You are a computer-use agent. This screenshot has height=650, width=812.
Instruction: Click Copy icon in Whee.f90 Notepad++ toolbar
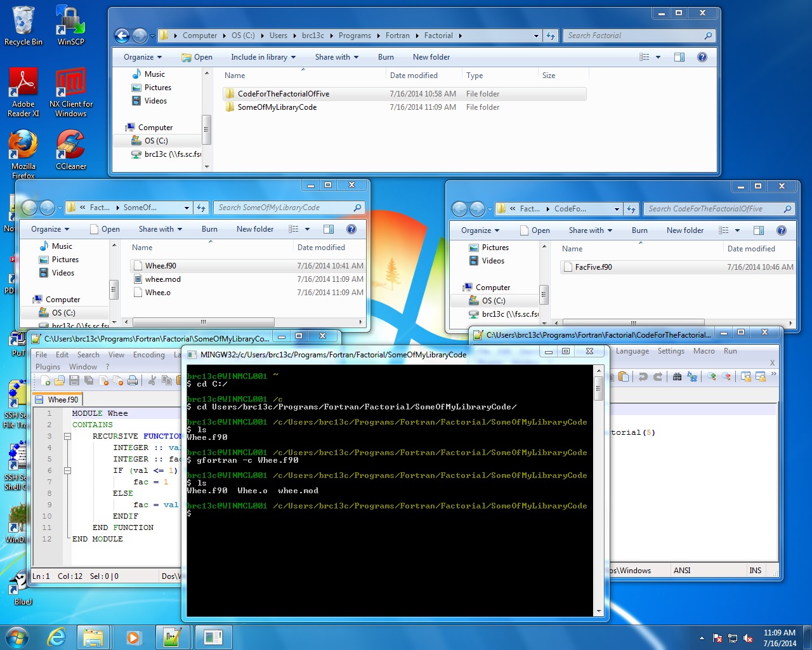(167, 380)
